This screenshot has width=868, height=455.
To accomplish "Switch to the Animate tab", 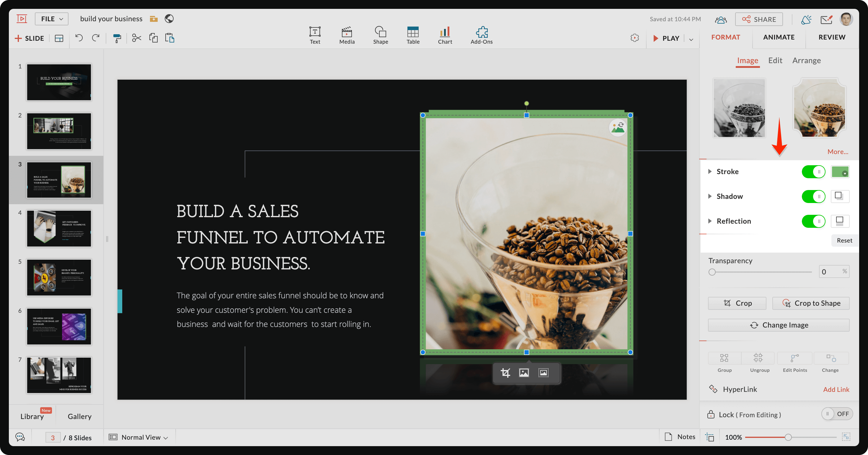I will point(779,37).
